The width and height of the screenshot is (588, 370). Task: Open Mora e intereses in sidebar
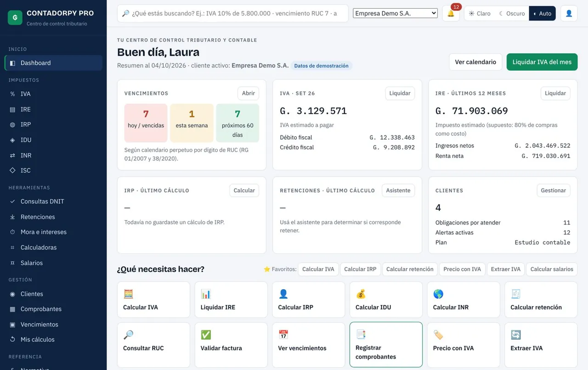click(x=53, y=232)
